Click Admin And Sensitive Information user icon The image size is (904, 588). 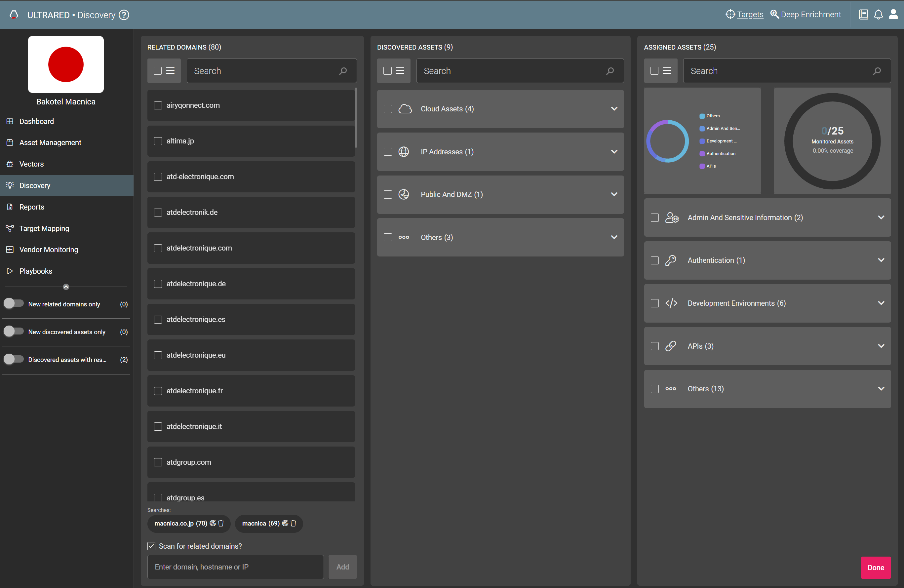672,218
